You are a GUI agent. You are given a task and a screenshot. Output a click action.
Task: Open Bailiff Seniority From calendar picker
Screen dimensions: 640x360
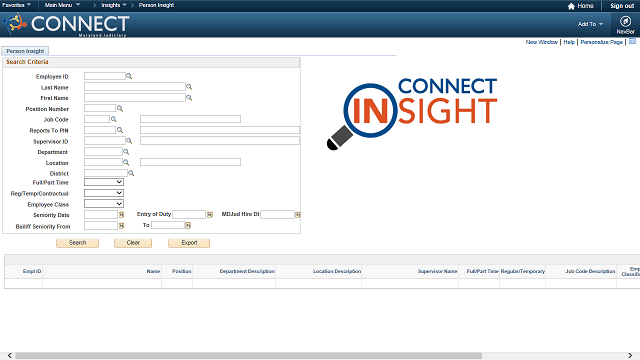(x=121, y=225)
